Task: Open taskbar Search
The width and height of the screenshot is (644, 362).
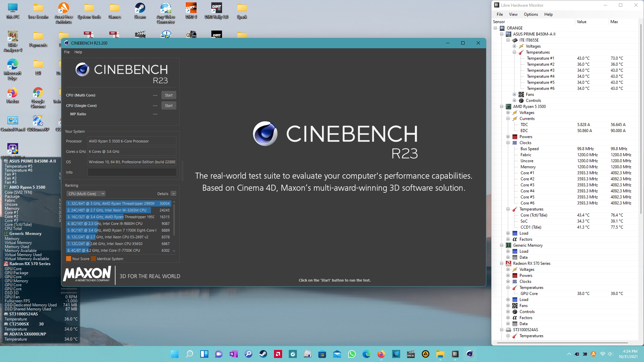Action: pos(189,354)
